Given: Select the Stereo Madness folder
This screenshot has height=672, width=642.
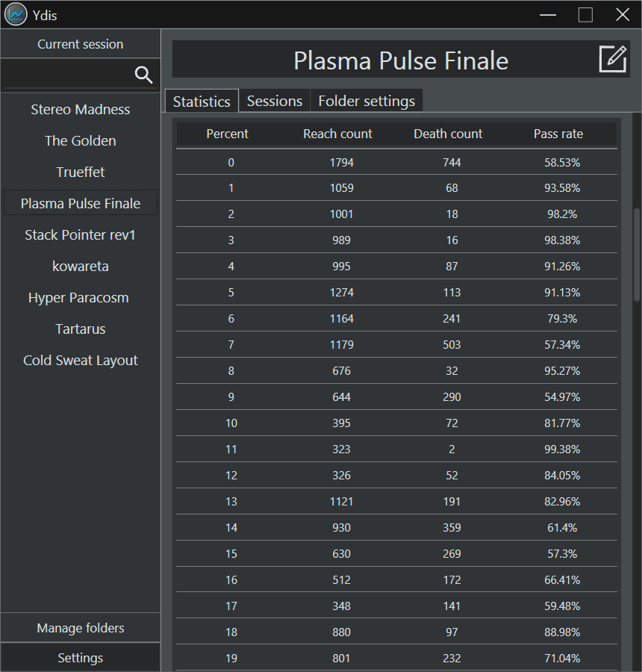Looking at the screenshot, I should coord(81,109).
